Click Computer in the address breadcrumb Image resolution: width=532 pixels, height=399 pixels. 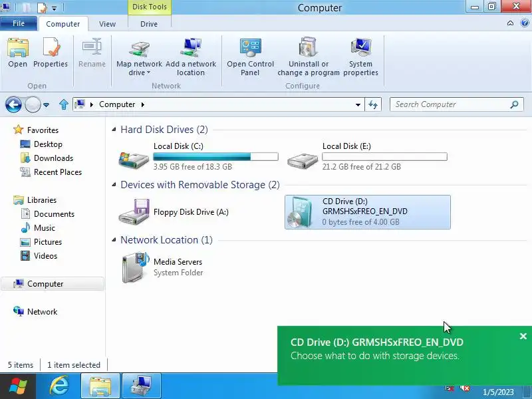tap(117, 104)
